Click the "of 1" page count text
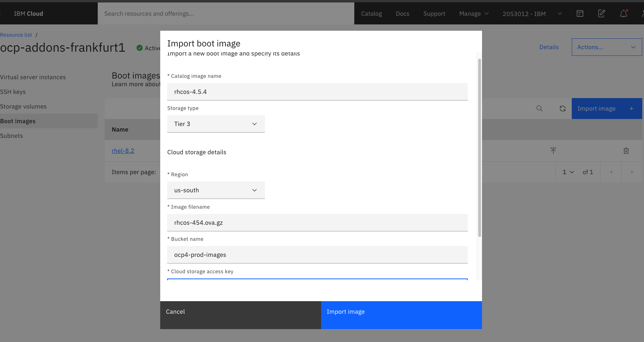Screen dimensions: 644x342 pyautogui.click(x=588, y=172)
